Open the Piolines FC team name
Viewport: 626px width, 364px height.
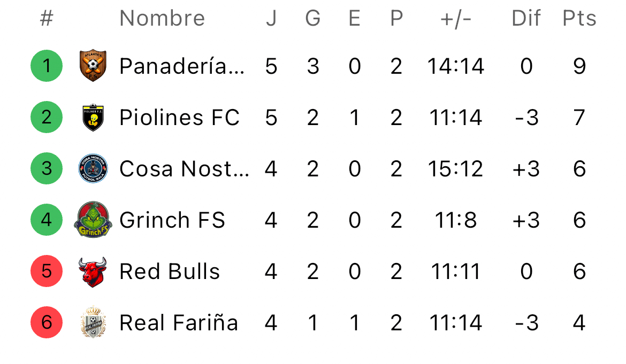coord(179,118)
